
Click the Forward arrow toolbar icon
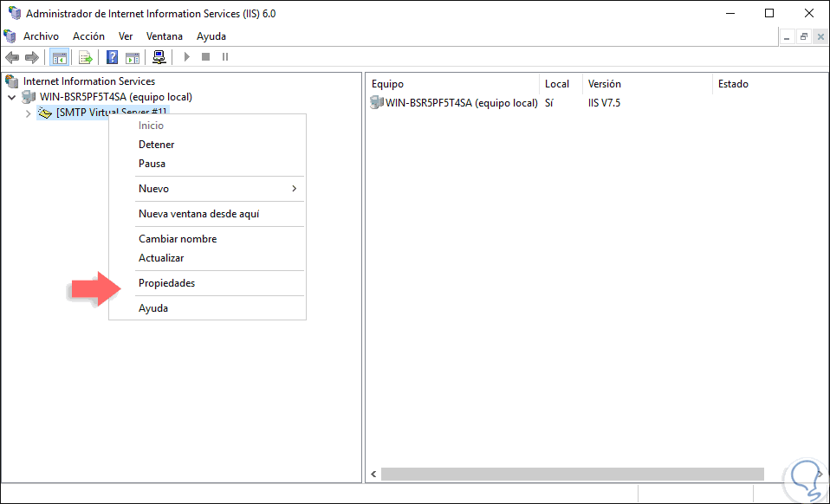32,57
